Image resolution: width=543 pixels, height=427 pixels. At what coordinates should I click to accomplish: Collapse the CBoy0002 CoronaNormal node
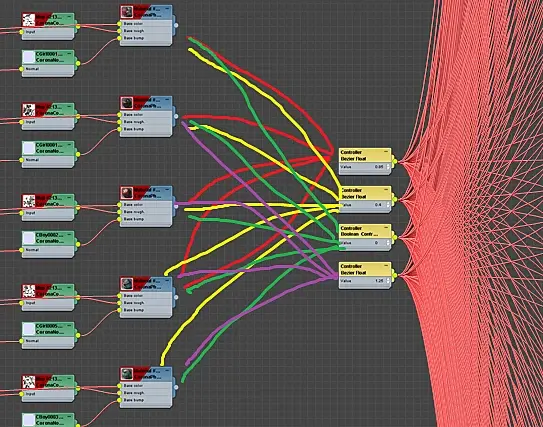[69, 234]
